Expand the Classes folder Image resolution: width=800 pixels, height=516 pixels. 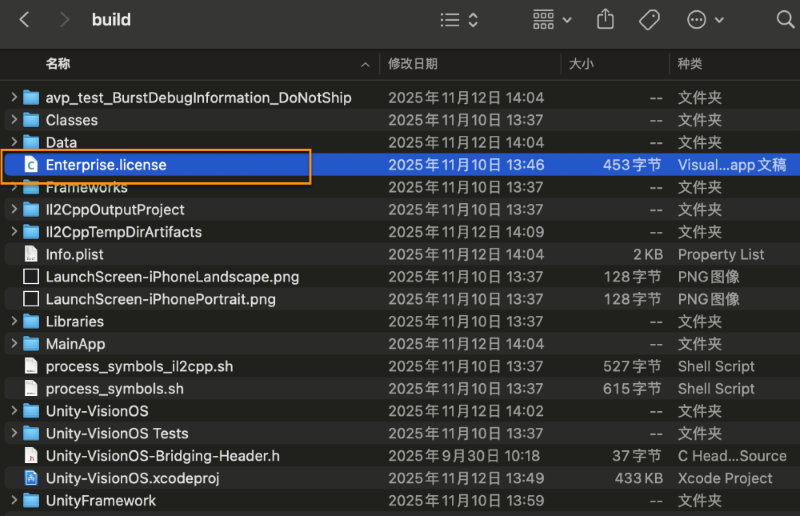(x=14, y=119)
